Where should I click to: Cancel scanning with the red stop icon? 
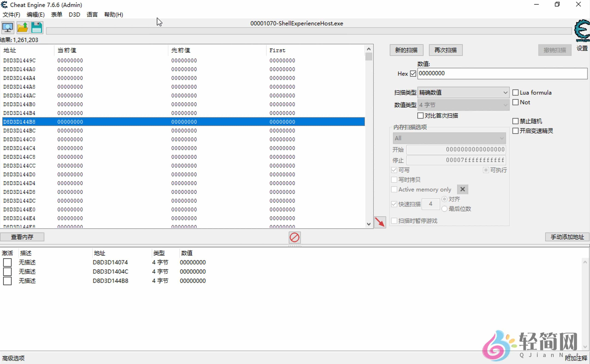pyautogui.click(x=294, y=237)
